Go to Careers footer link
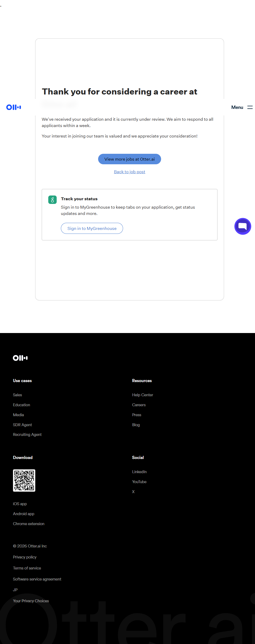This screenshot has width=255, height=644. (x=139, y=405)
